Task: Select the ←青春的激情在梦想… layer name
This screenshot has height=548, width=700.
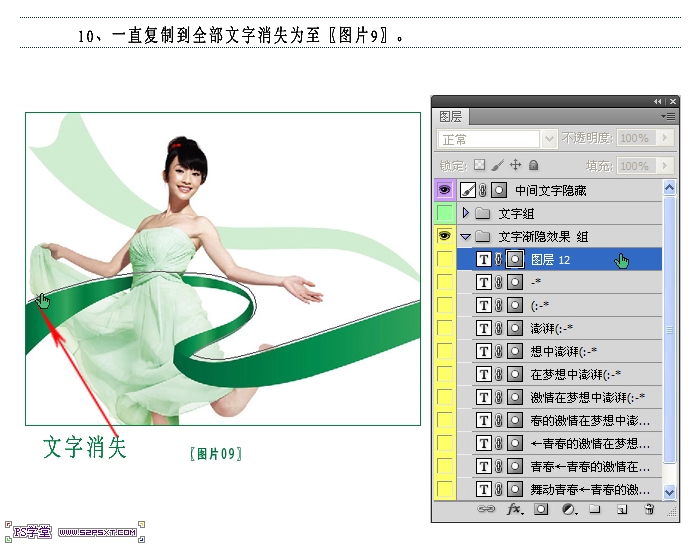Action: coord(590,444)
